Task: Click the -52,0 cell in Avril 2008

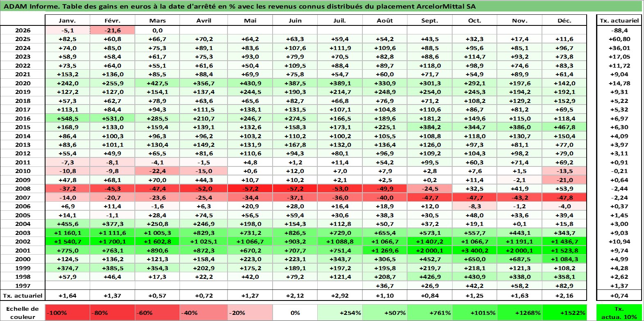Action: pyautogui.click(x=203, y=189)
